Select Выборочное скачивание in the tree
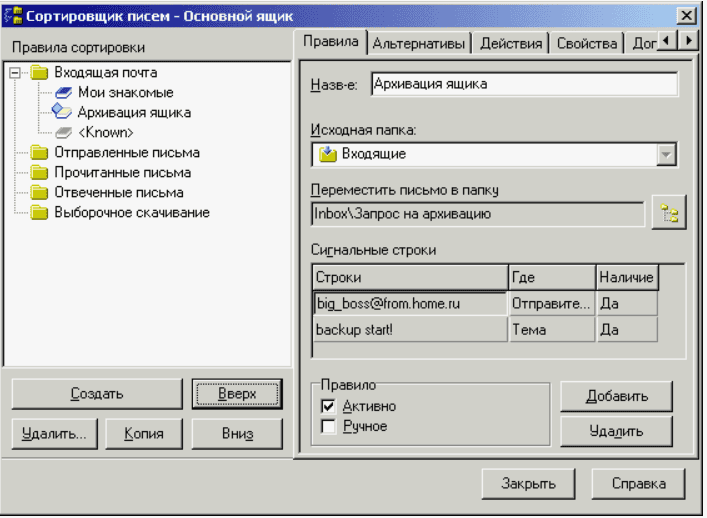 pos(132,212)
